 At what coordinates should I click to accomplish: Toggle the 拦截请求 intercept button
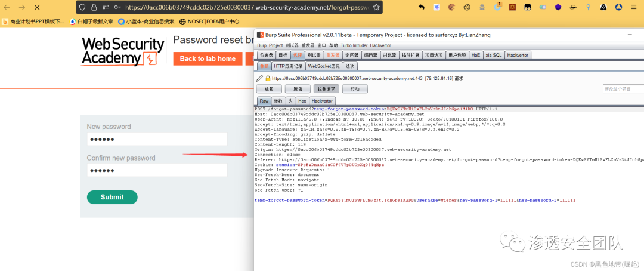click(x=327, y=88)
